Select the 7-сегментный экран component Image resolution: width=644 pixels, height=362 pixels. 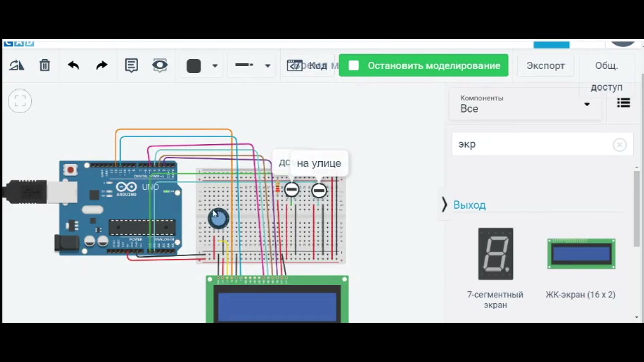point(496,268)
